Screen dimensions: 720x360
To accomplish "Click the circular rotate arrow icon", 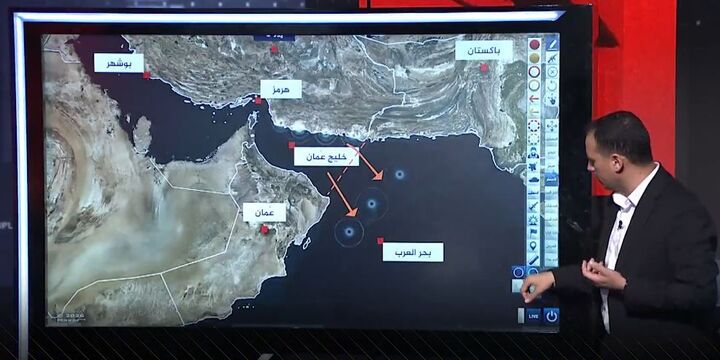I will (552, 86).
